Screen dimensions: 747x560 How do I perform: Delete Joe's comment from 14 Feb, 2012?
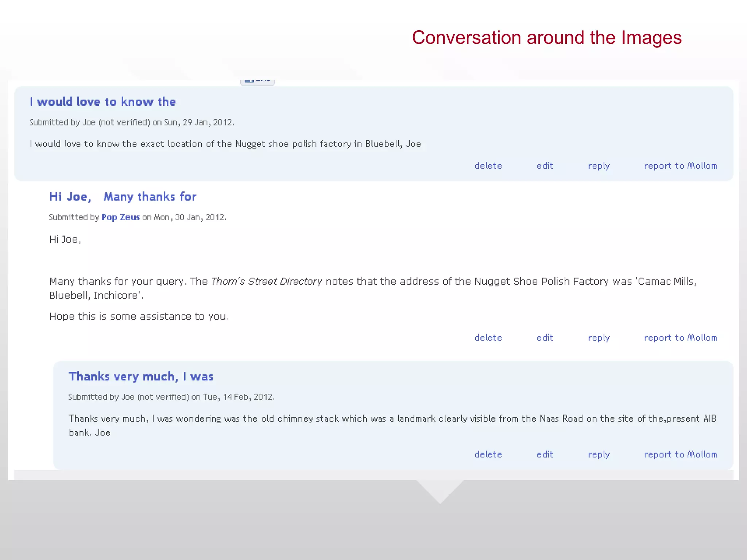(x=488, y=455)
